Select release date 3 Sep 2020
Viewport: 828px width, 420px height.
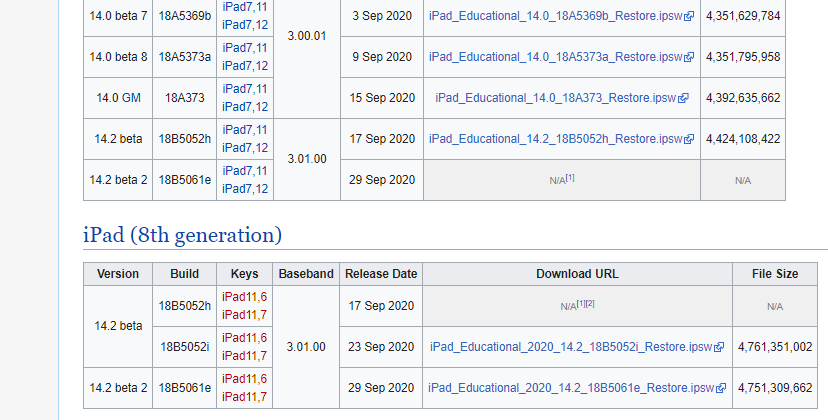[x=382, y=16]
